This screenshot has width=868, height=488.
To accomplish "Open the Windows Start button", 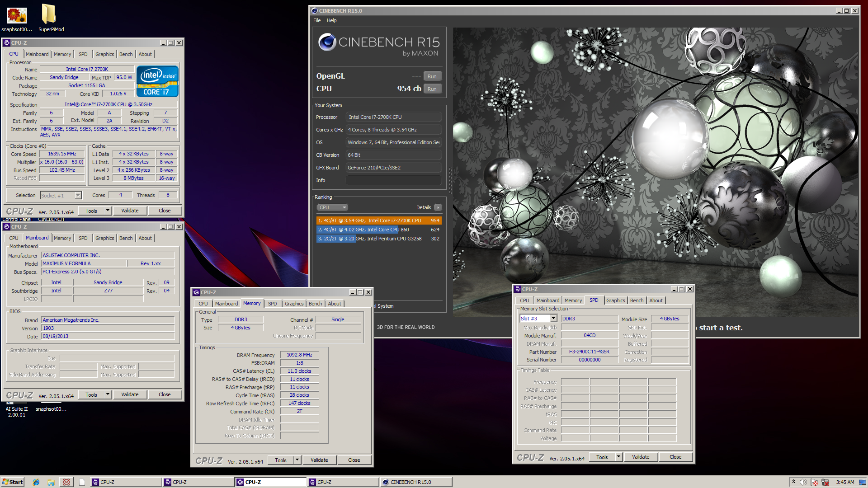I will click(x=12, y=482).
